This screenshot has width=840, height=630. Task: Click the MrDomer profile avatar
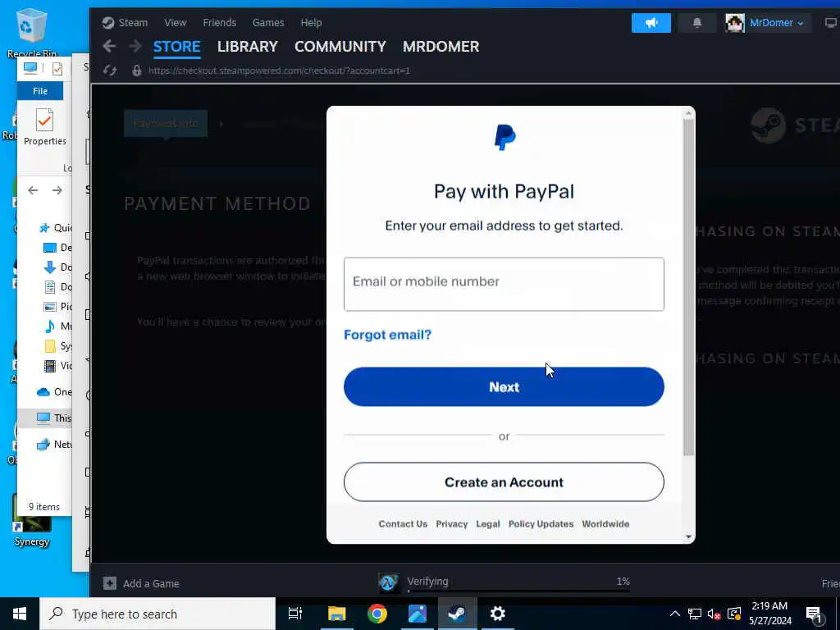click(x=734, y=22)
